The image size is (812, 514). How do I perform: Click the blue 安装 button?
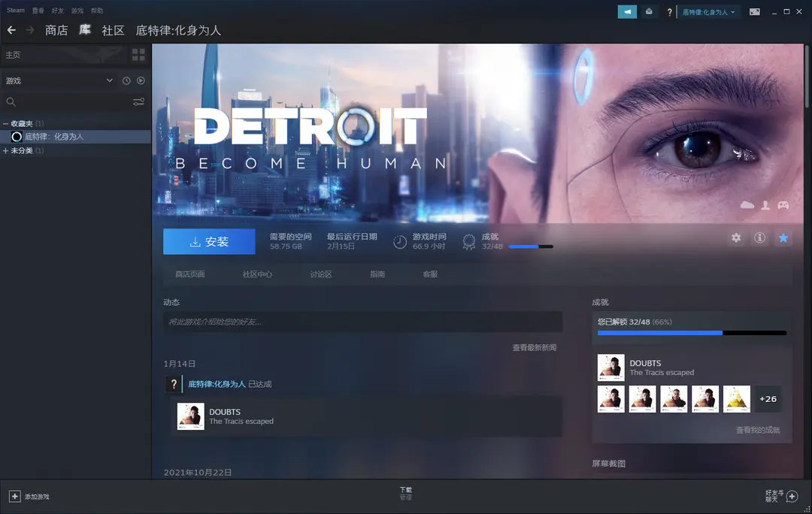(209, 242)
